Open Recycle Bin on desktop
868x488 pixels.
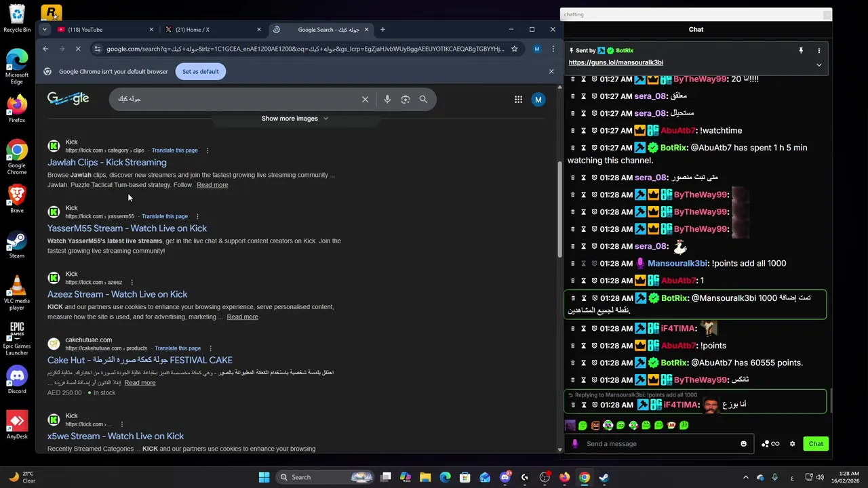(17, 19)
